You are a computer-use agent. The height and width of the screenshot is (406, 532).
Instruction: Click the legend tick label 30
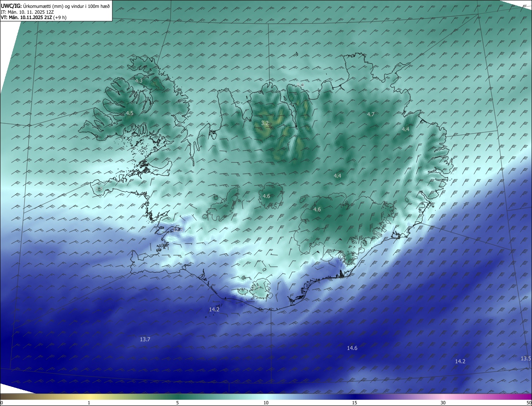(x=443, y=403)
